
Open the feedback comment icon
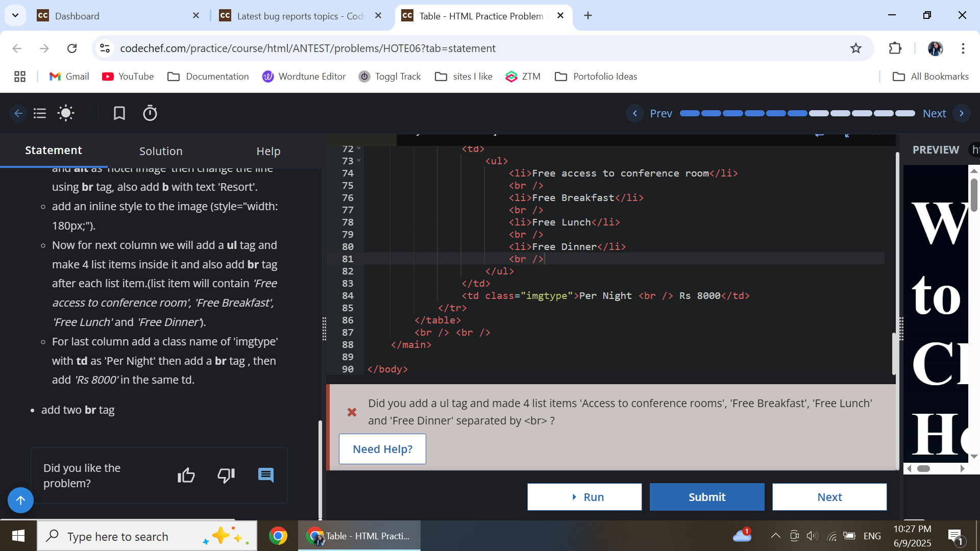coord(266,475)
